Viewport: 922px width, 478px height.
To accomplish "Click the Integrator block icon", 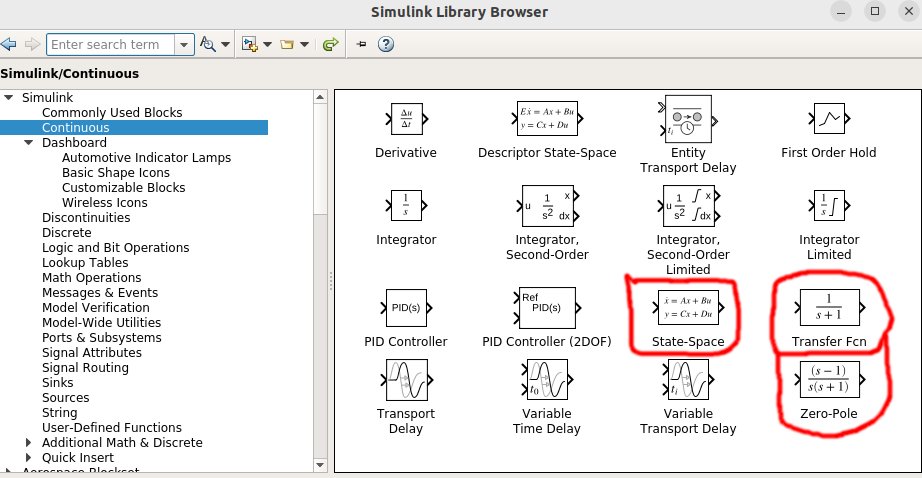I will point(406,205).
